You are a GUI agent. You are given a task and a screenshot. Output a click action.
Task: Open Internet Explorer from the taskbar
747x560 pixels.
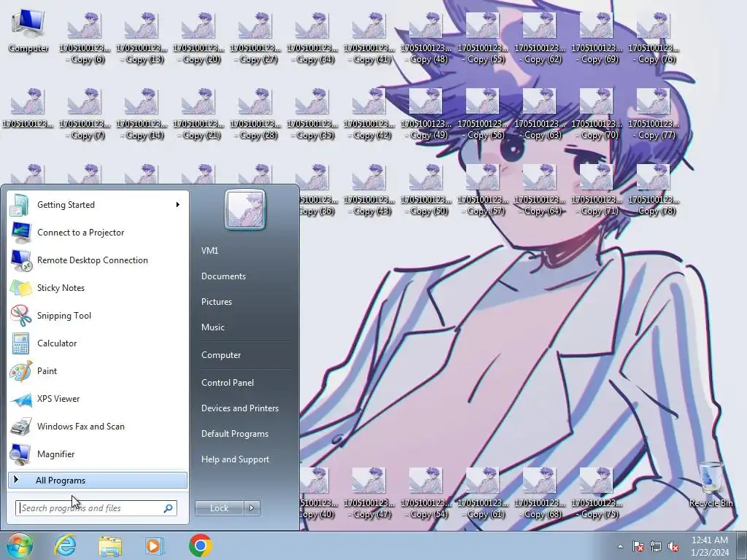coord(65,545)
